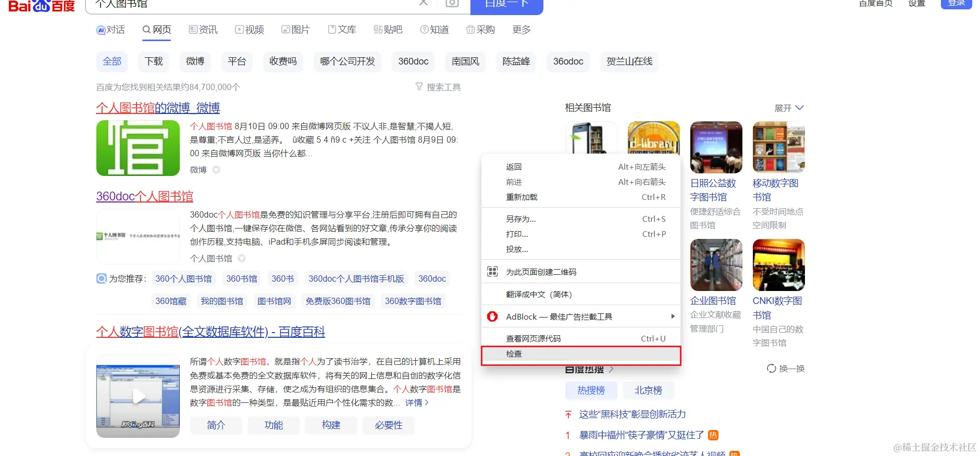Select the 对话 AI chat tab
The image size is (980, 456).
coord(111,30)
